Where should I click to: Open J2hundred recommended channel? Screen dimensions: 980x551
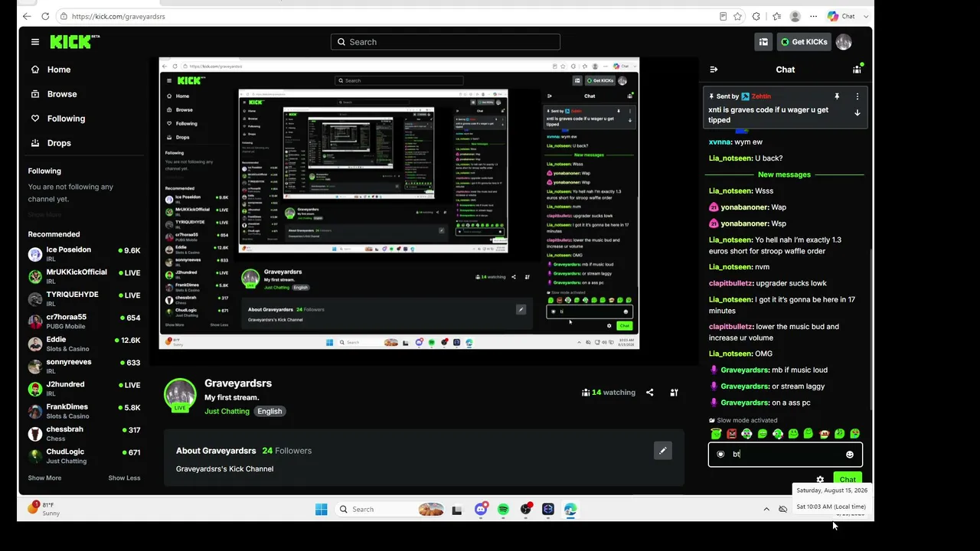(x=84, y=389)
